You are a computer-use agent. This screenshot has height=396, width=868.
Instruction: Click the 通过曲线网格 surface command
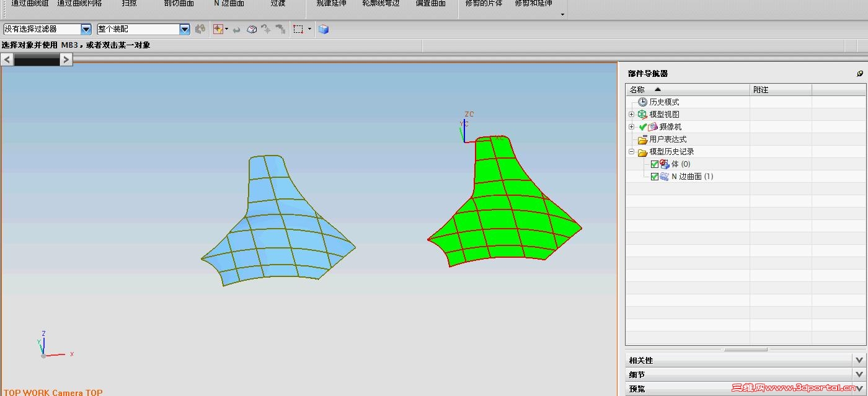79,4
